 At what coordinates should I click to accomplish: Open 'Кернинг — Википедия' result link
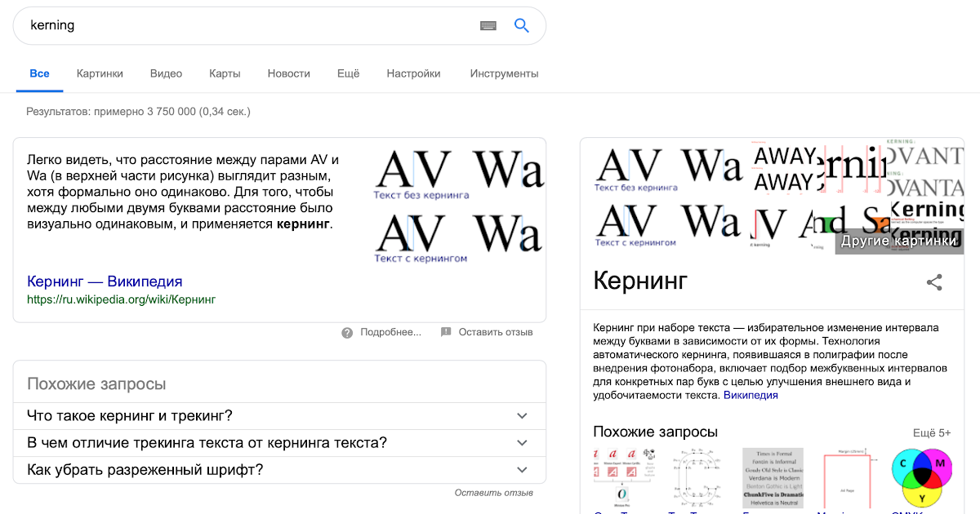(x=105, y=281)
